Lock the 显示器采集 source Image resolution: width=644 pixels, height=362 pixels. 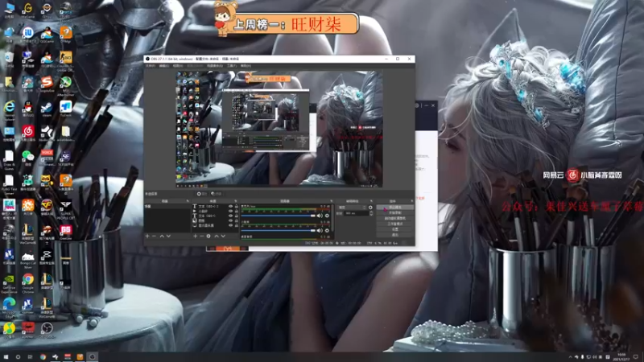[x=236, y=225]
